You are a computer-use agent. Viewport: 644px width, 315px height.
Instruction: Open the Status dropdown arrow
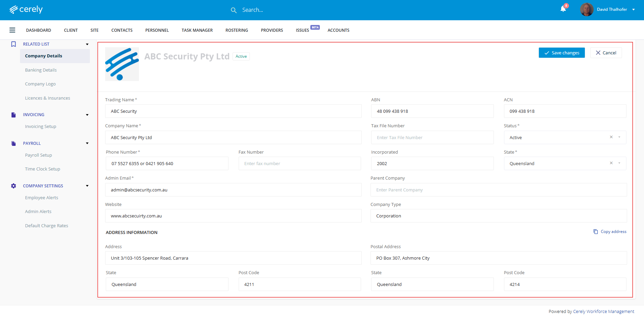pyautogui.click(x=619, y=137)
